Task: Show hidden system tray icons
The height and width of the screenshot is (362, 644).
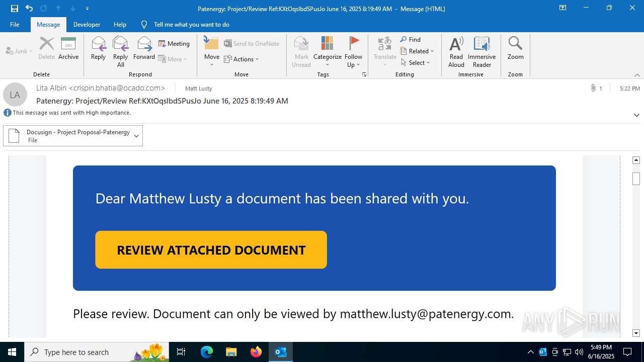Action: [x=531, y=352]
